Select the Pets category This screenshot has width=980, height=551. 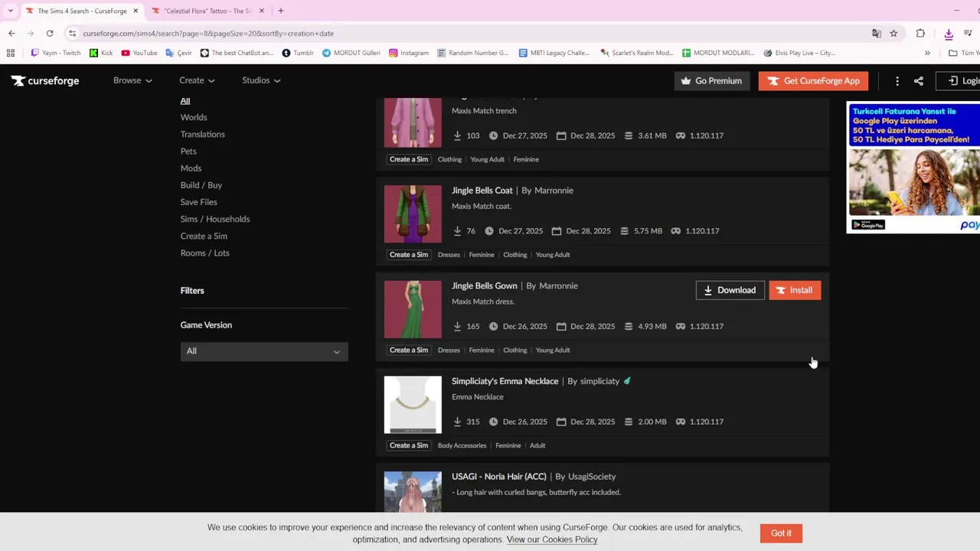click(188, 152)
